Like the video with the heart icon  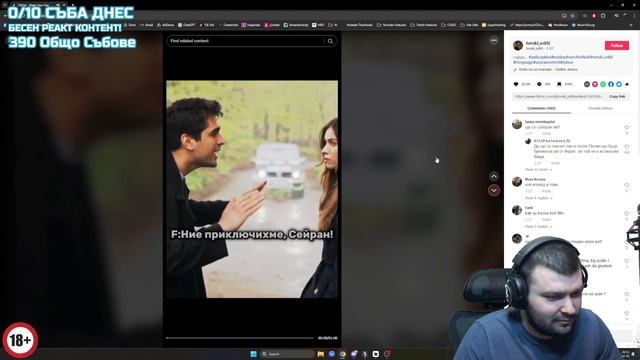click(516, 84)
